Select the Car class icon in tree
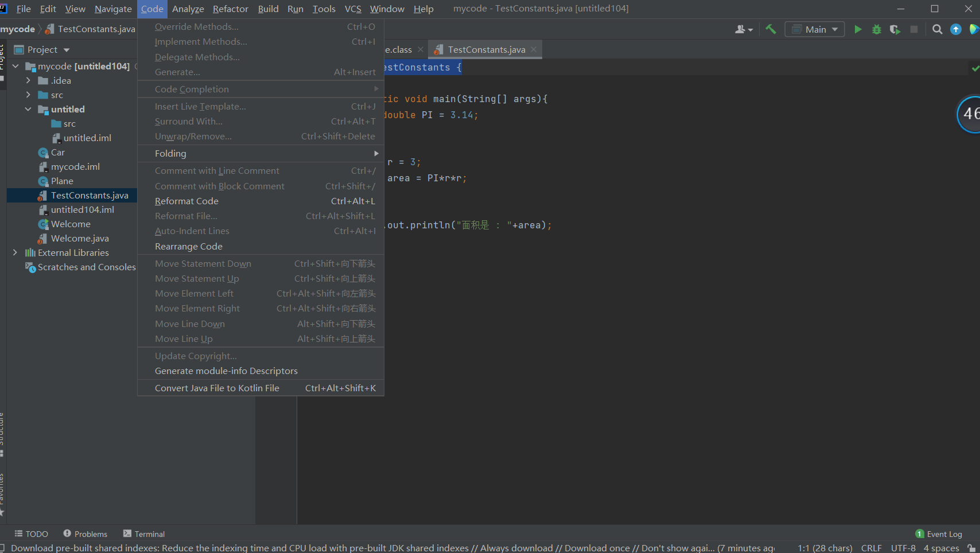 pos(43,153)
